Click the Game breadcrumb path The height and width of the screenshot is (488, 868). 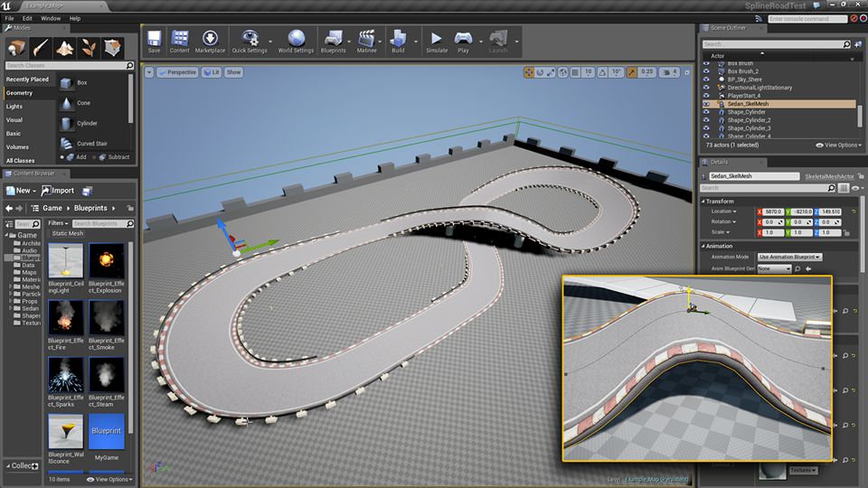pyautogui.click(x=52, y=208)
